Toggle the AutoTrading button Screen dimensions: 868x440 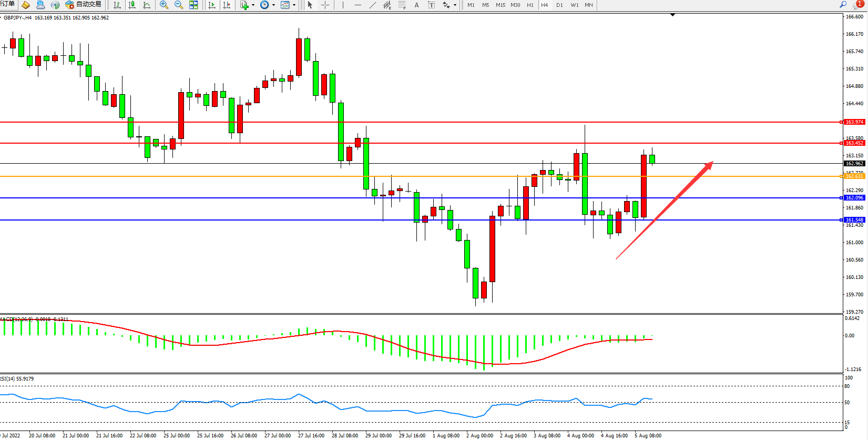83,5
